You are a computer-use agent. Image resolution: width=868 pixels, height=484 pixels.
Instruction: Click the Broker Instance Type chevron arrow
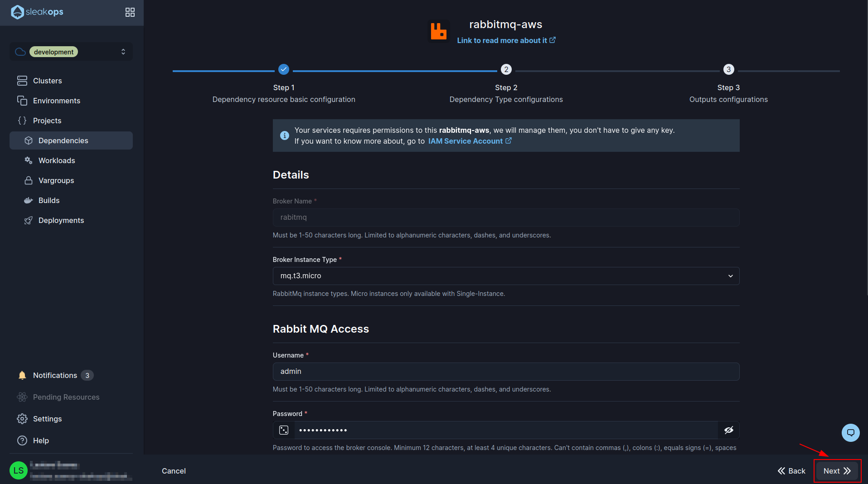(x=730, y=276)
